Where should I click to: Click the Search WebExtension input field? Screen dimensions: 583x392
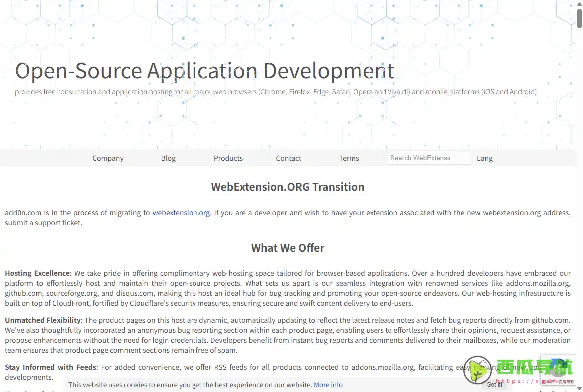click(428, 158)
